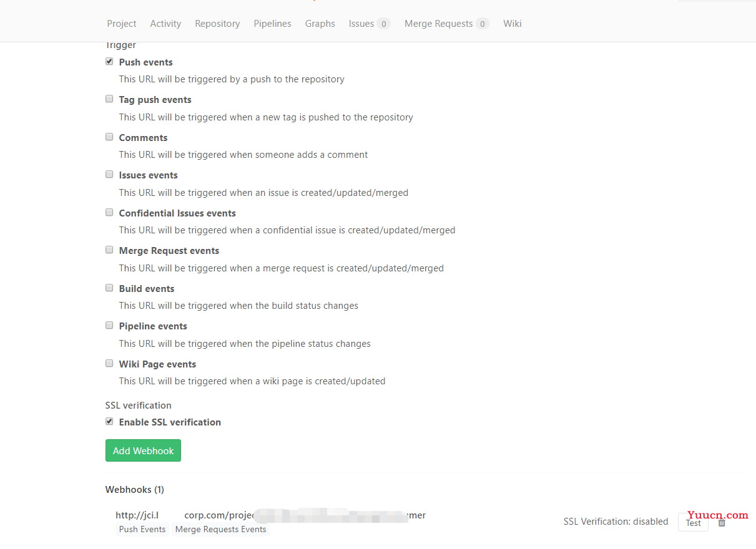Click the Issues events label
This screenshot has width=756, height=549.
[x=149, y=175]
